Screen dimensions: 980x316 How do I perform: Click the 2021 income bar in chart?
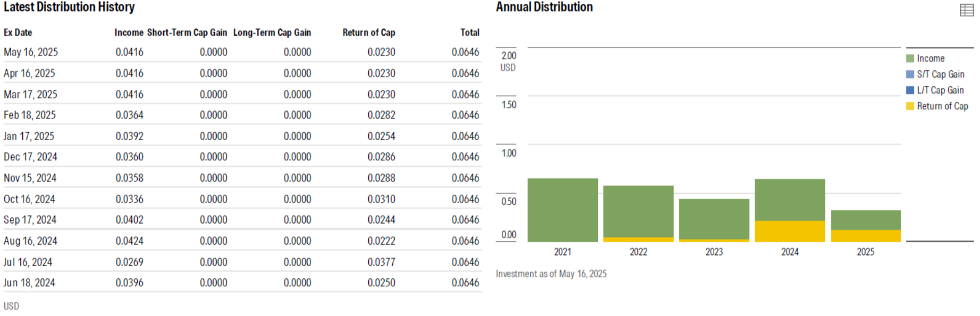pyautogui.click(x=563, y=210)
